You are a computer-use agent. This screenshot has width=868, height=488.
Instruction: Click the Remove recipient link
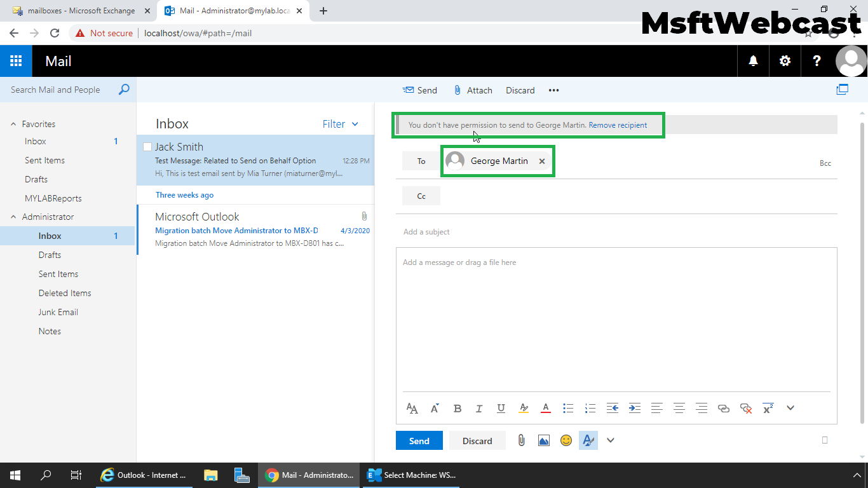click(618, 125)
